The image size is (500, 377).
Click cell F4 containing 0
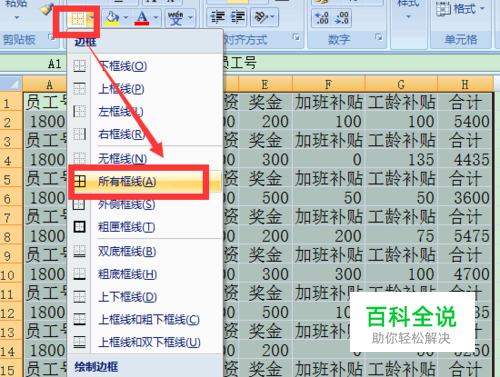[x=329, y=160]
